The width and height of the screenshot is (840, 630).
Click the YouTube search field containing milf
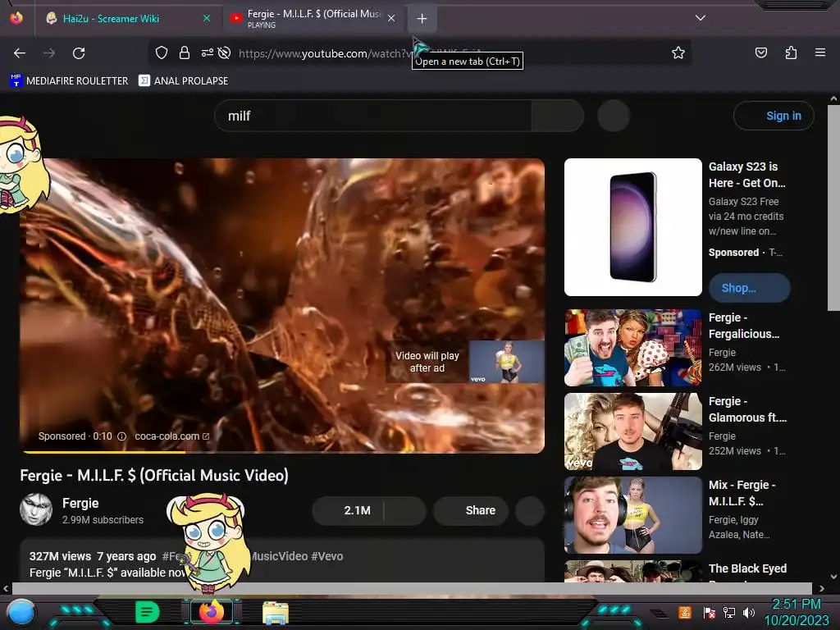click(373, 116)
